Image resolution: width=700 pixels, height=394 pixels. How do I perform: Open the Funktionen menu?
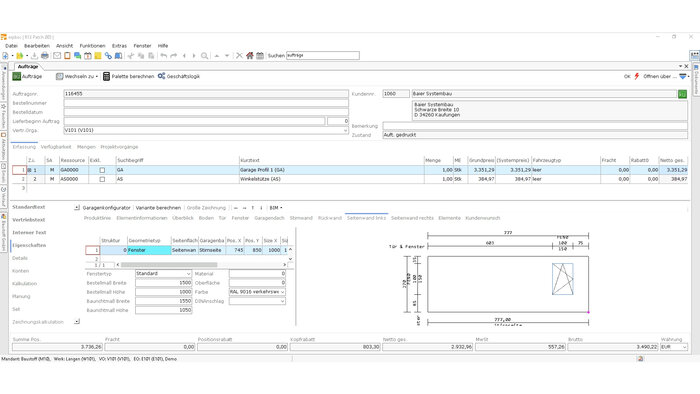point(92,46)
